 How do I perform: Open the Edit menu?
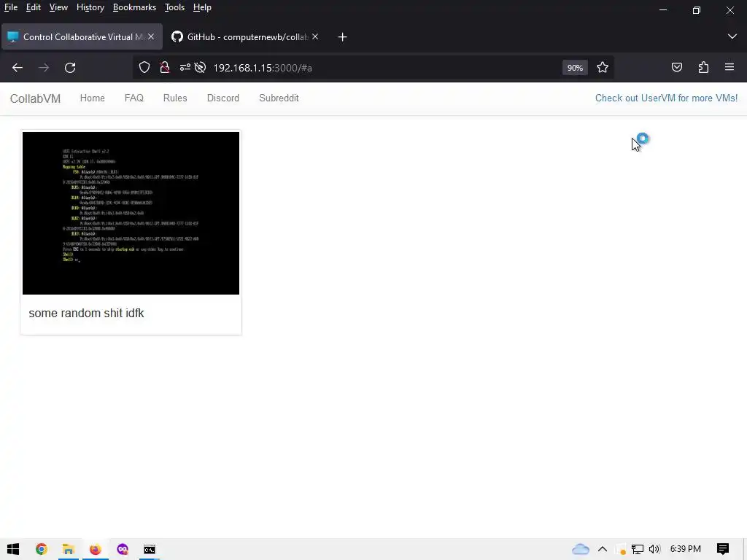[x=34, y=7]
